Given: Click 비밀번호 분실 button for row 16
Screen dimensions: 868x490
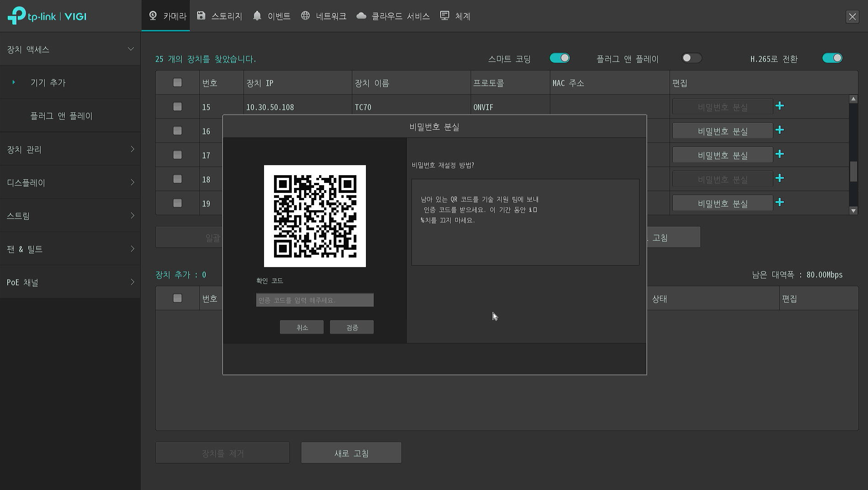Looking at the screenshot, I should tap(722, 131).
